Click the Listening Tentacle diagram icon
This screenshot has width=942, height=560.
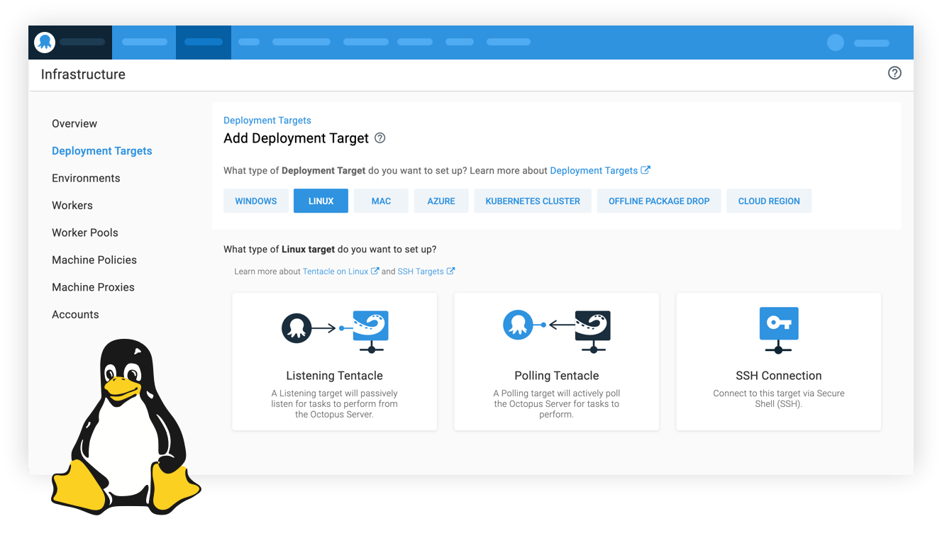(335, 331)
